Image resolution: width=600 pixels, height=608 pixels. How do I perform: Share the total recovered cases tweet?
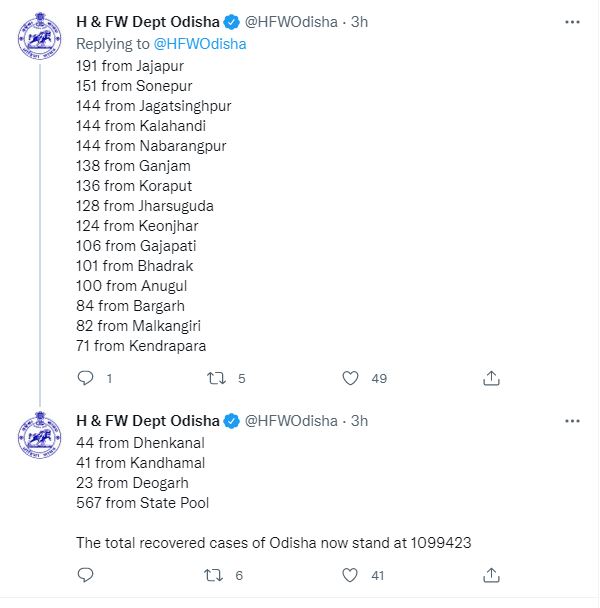tap(491, 575)
